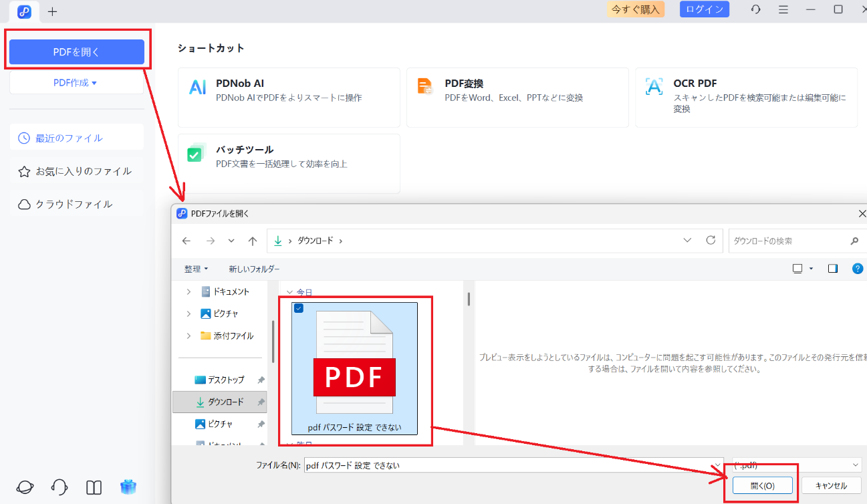Image resolution: width=867 pixels, height=504 pixels.
Task: Open a new tab with the plus button
Action: tap(52, 11)
